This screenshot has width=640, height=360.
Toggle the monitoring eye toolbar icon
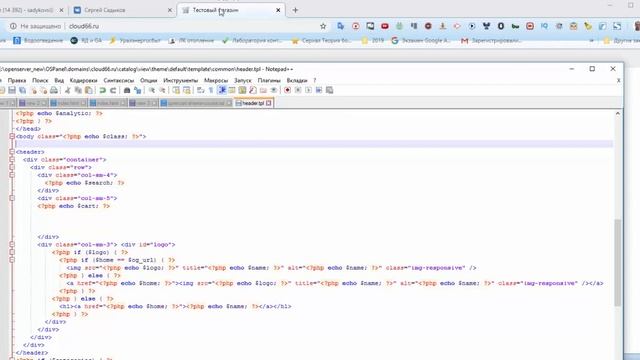pyautogui.click(x=274, y=90)
